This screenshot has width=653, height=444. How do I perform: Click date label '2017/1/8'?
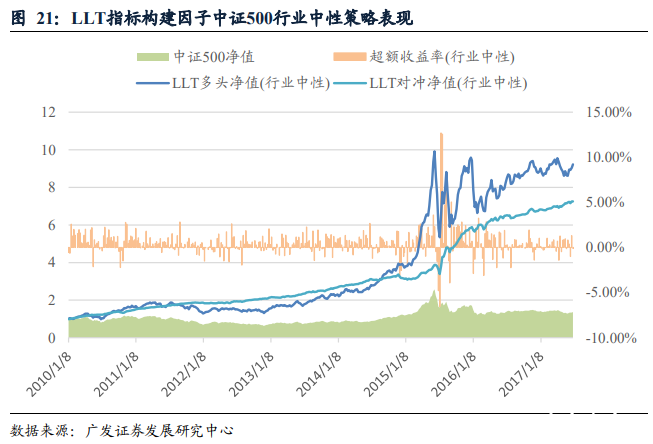(521, 376)
